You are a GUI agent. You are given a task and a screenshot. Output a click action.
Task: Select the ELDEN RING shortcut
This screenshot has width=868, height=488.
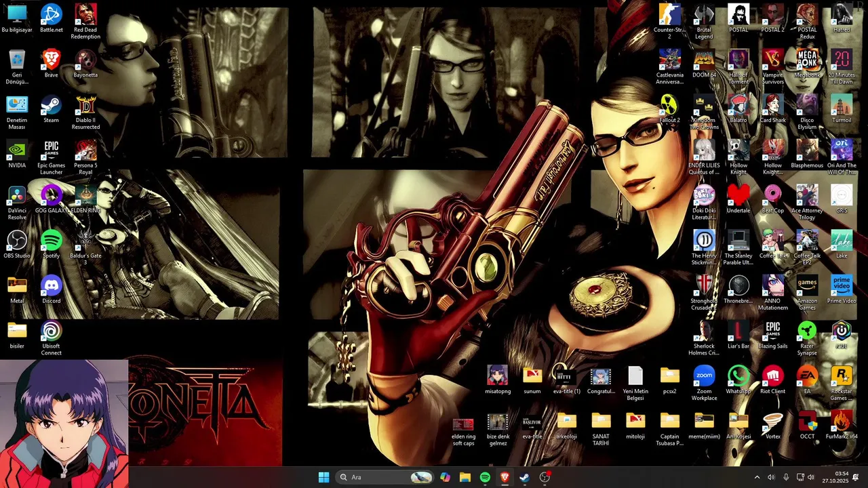(x=85, y=200)
